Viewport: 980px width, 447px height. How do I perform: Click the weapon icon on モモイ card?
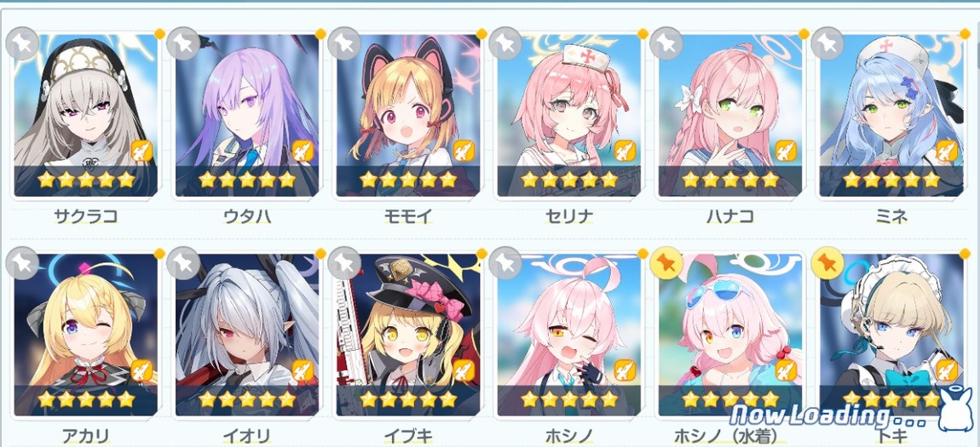tap(464, 151)
